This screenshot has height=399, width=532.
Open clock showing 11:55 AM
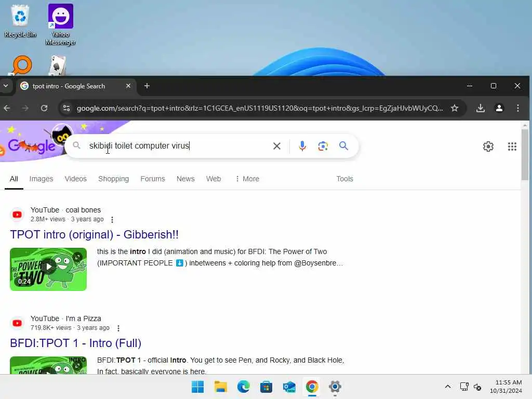pos(506,387)
